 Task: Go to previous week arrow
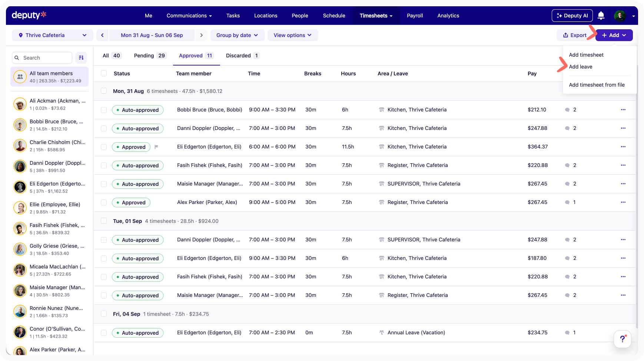pyautogui.click(x=102, y=35)
